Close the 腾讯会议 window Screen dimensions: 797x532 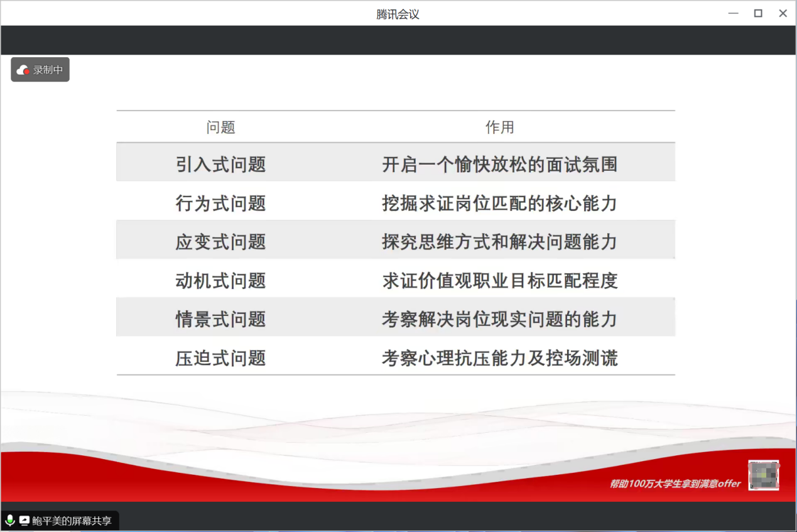pyautogui.click(x=783, y=13)
